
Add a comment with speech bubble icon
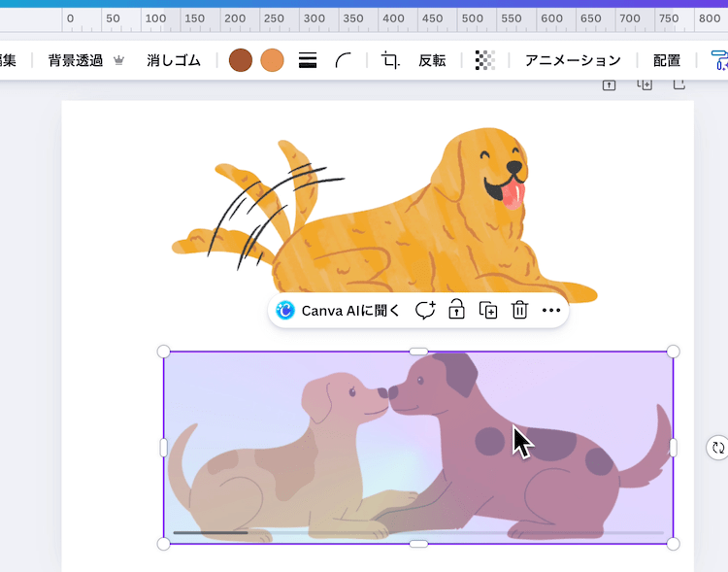pos(425,311)
